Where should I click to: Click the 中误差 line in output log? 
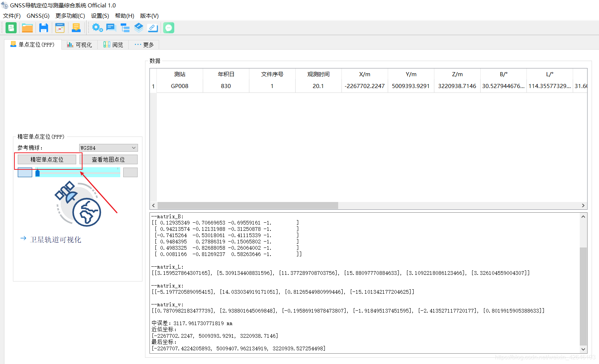tap(192, 323)
